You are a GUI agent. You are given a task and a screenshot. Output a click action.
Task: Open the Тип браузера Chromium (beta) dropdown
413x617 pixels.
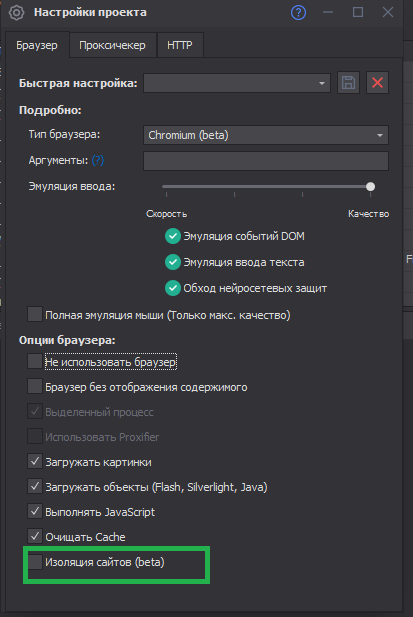click(266, 135)
